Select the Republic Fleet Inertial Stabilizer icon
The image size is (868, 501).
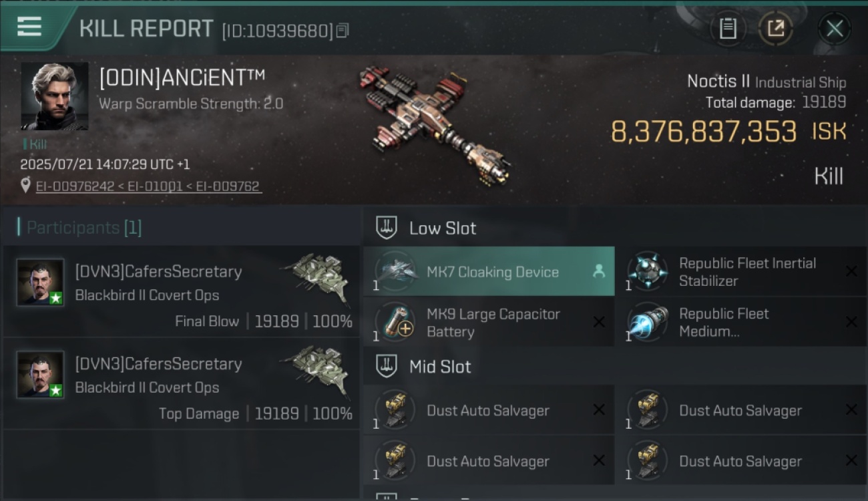pyautogui.click(x=648, y=272)
